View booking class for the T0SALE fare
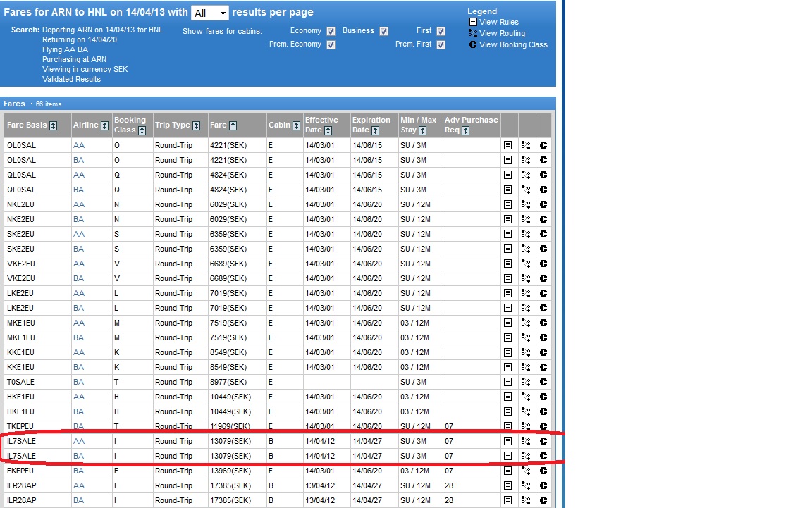The width and height of the screenshot is (812, 508). click(543, 382)
